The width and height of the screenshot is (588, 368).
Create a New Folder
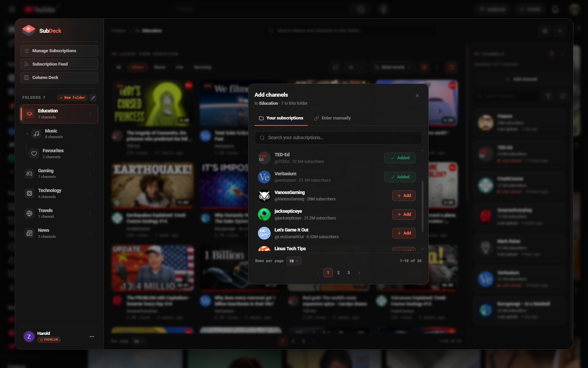pos(72,98)
